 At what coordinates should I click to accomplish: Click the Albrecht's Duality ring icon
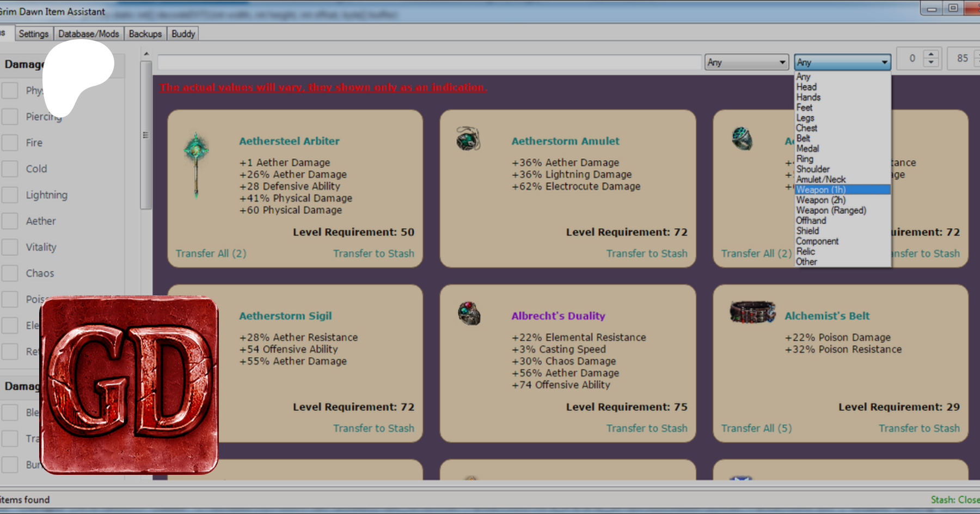pos(469,314)
